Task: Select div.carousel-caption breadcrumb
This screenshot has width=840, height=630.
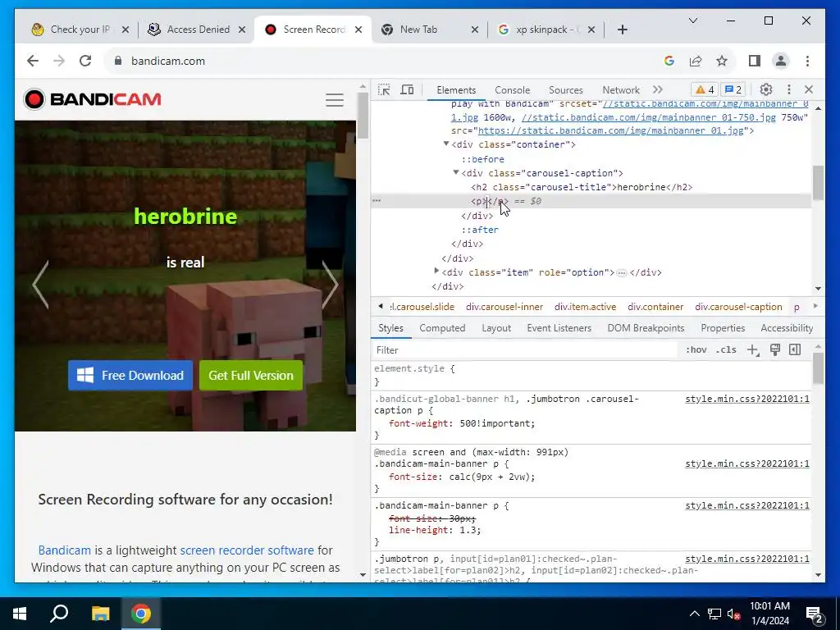Action: pyautogui.click(x=738, y=307)
